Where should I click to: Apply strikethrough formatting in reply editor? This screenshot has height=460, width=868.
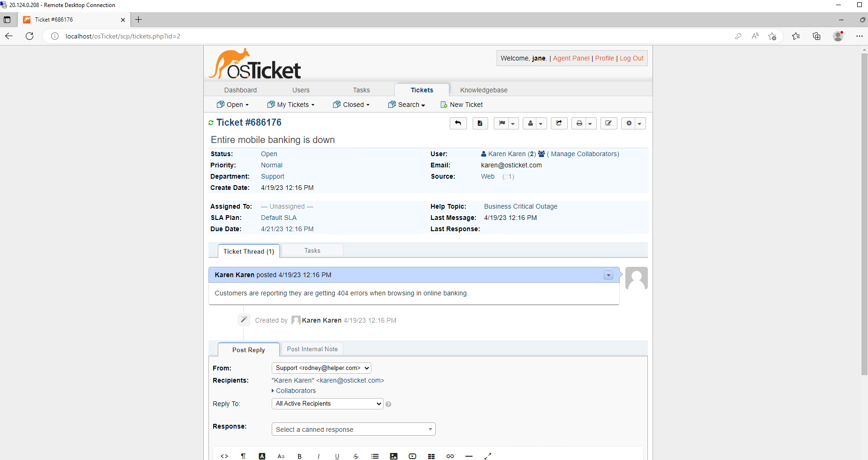356,456
